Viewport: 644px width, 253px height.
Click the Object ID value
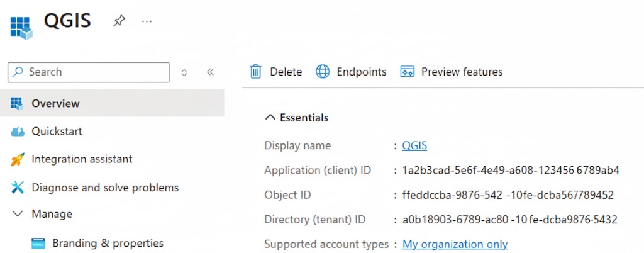click(508, 195)
